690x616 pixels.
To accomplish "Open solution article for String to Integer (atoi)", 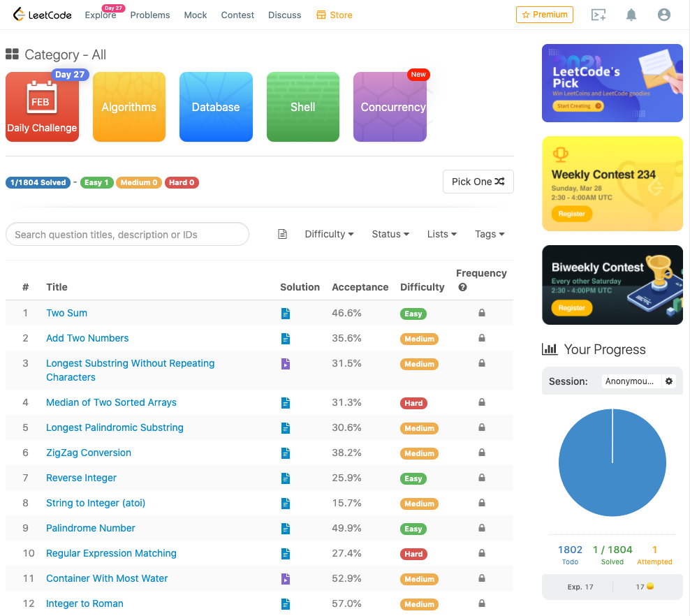I will point(286,503).
